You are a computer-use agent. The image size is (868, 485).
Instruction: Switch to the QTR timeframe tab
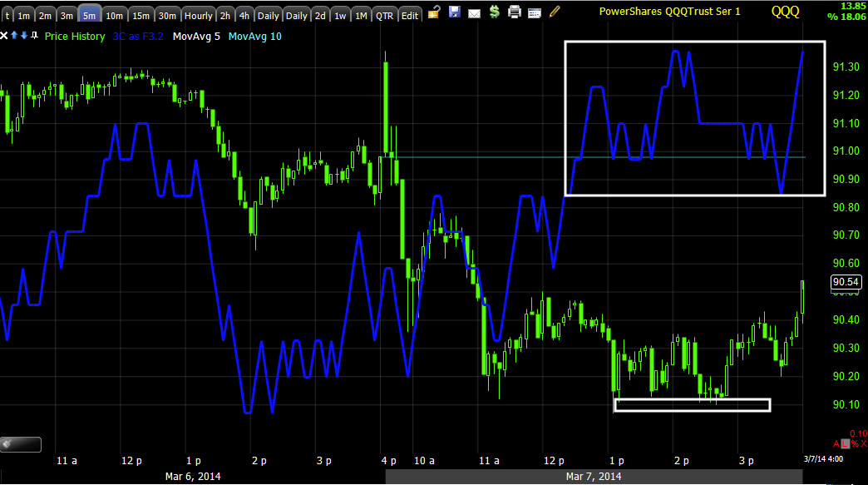click(385, 16)
